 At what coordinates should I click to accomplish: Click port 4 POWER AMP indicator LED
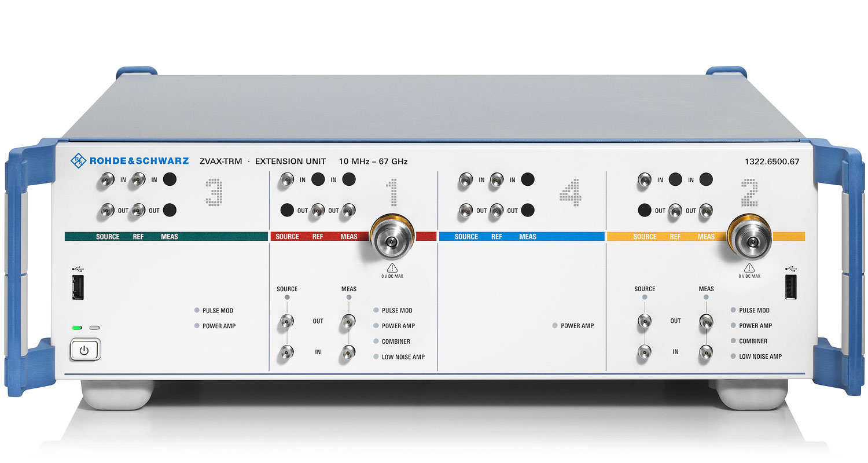pyautogui.click(x=555, y=326)
